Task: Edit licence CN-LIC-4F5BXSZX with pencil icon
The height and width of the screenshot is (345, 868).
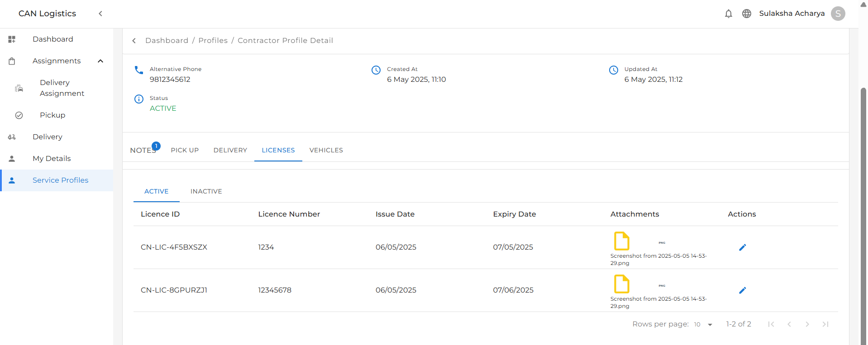Action: pos(742,247)
